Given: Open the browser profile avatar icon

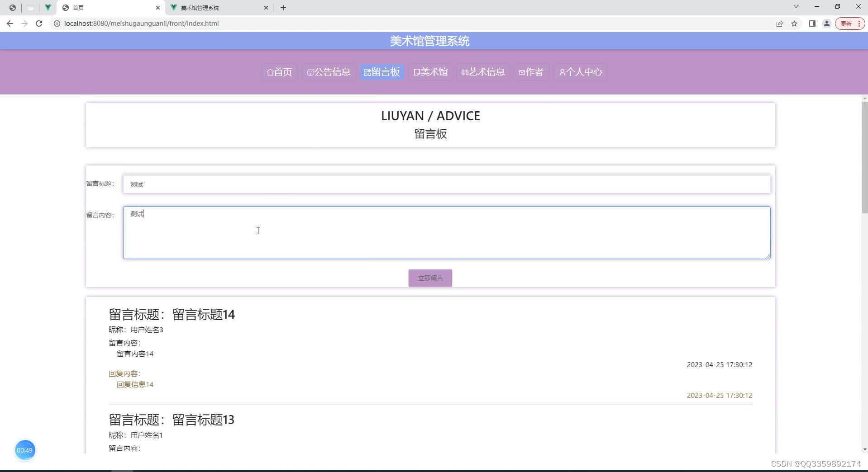Looking at the screenshot, I should pos(827,24).
